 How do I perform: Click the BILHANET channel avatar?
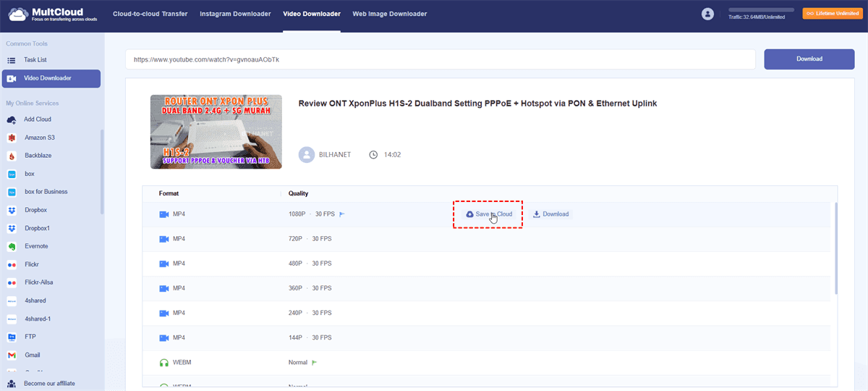click(307, 154)
